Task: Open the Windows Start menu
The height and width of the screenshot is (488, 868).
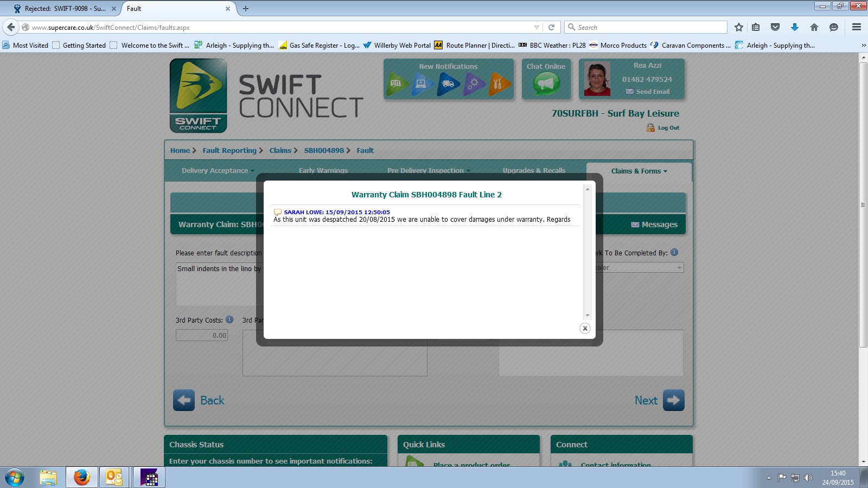Action: (x=14, y=478)
